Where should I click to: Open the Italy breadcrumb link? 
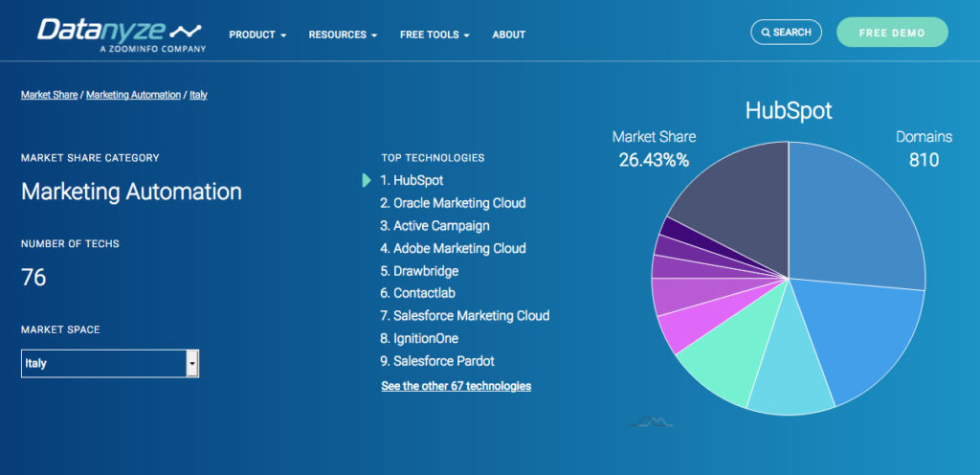click(198, 95)
